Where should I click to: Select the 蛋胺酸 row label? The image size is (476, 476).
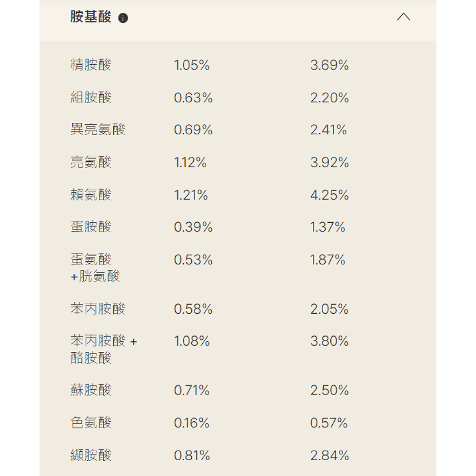tap(91, 227)
